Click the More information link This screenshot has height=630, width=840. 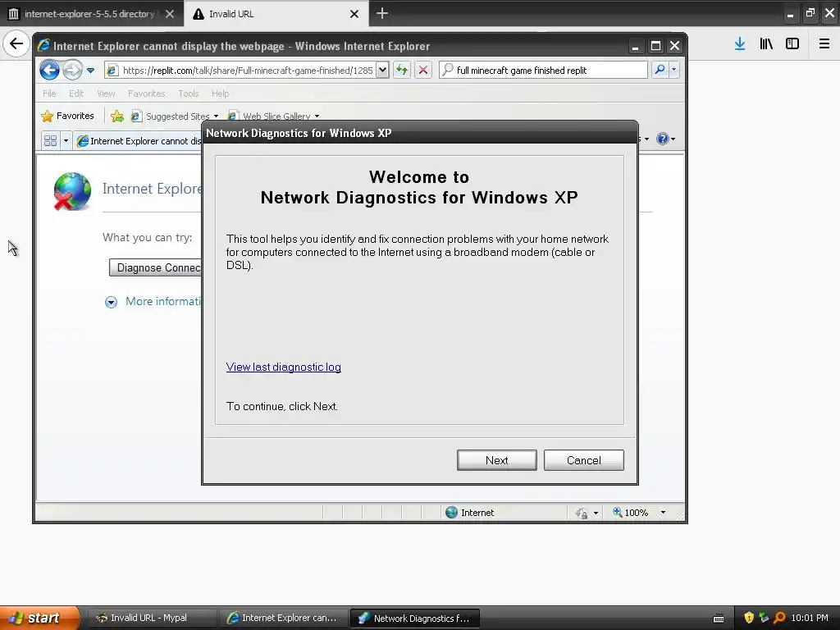click(163, 301)
